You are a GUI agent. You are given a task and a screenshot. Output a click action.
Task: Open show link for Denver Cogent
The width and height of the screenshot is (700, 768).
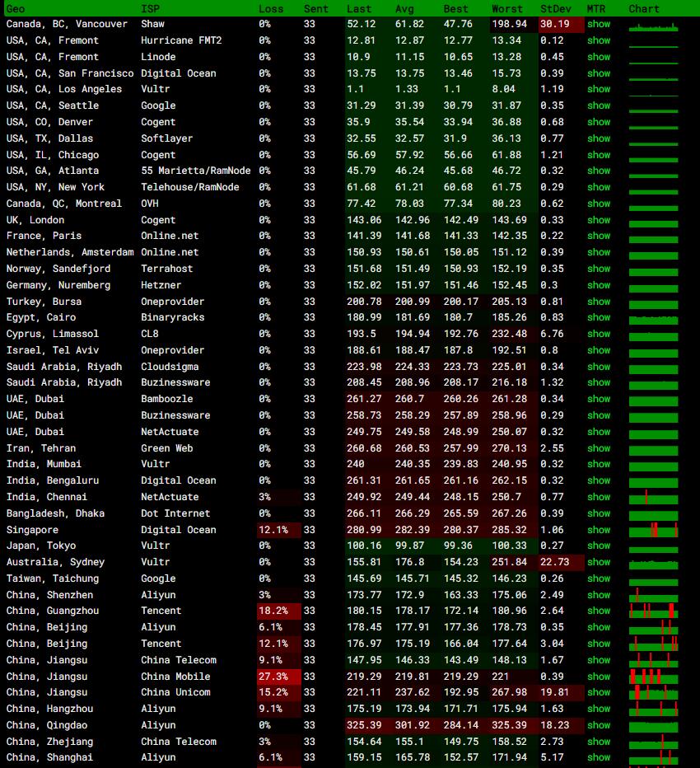(599, 122)
